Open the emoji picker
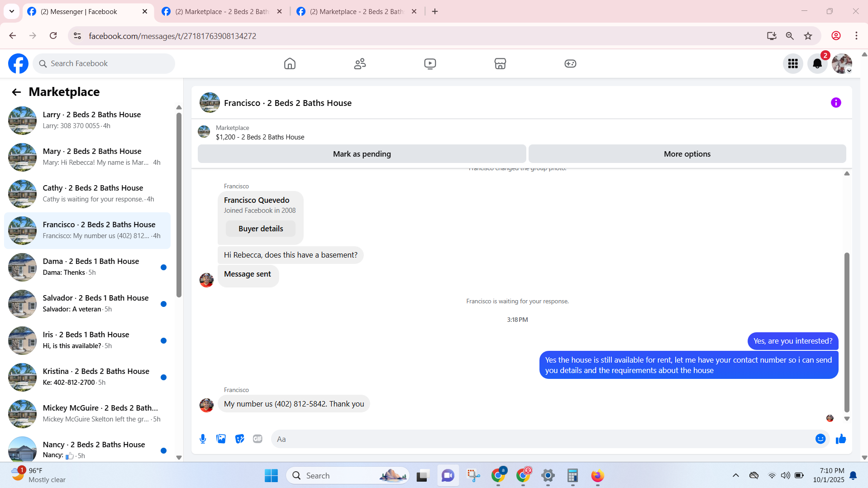This screenshot has width=868, height=488. [x=820, y=439]
